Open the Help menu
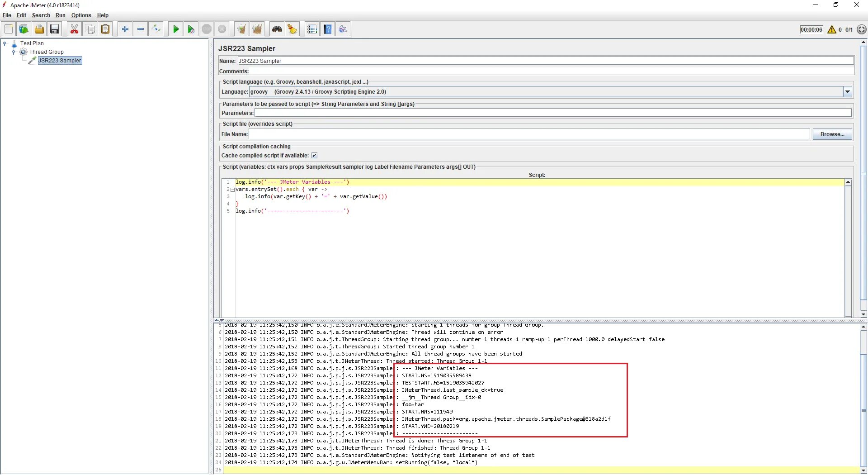868x475 pixels. 103,15
